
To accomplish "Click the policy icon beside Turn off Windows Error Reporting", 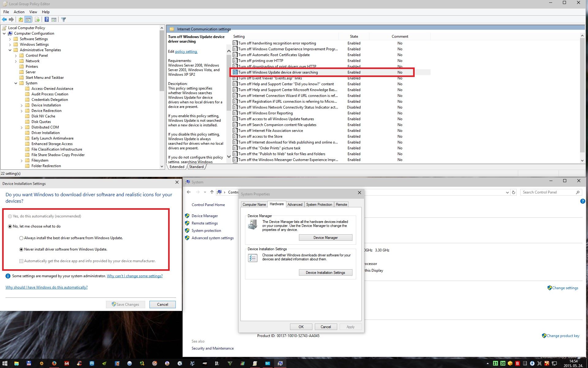I will [x=235, y=113].
